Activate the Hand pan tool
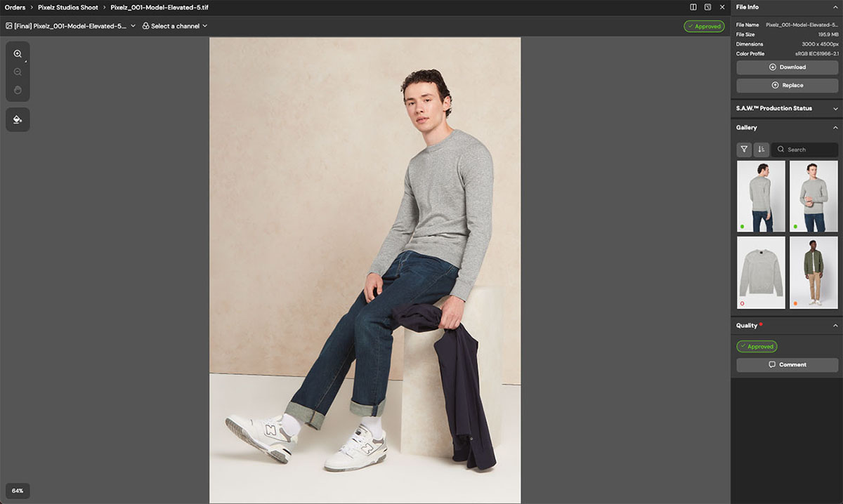This screenshot has height=504, width=843. (x=18, y=91)
